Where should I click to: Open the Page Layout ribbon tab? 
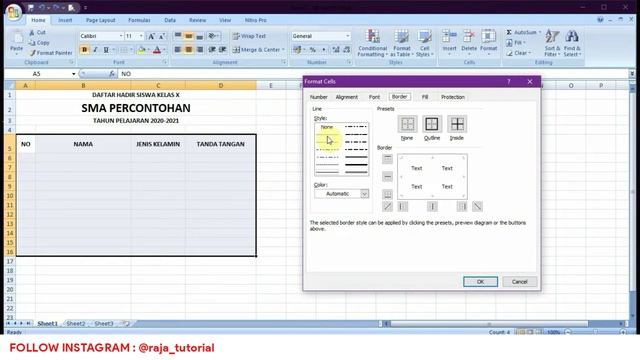tap(100, 20)
